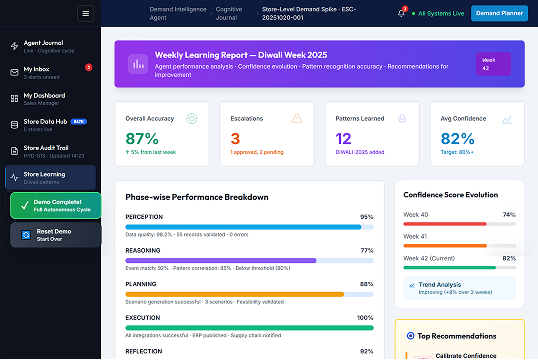This screenshot has width=538, height=360.
Task: Click the Agent Journal lightning icon
Action: pyautogui.click(x=14, y=46)
